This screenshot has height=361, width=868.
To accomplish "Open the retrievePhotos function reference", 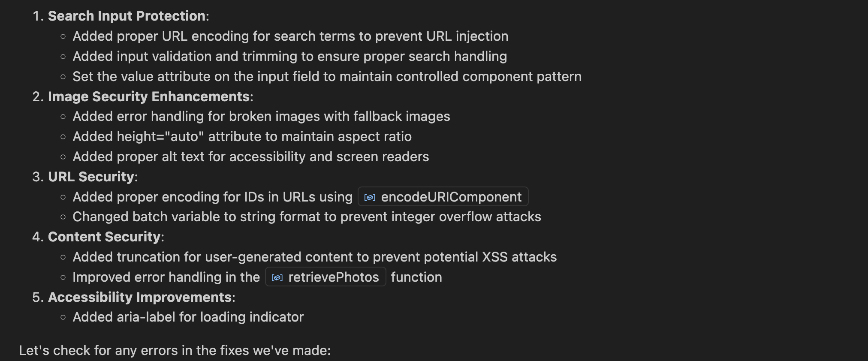I will 325,277.
